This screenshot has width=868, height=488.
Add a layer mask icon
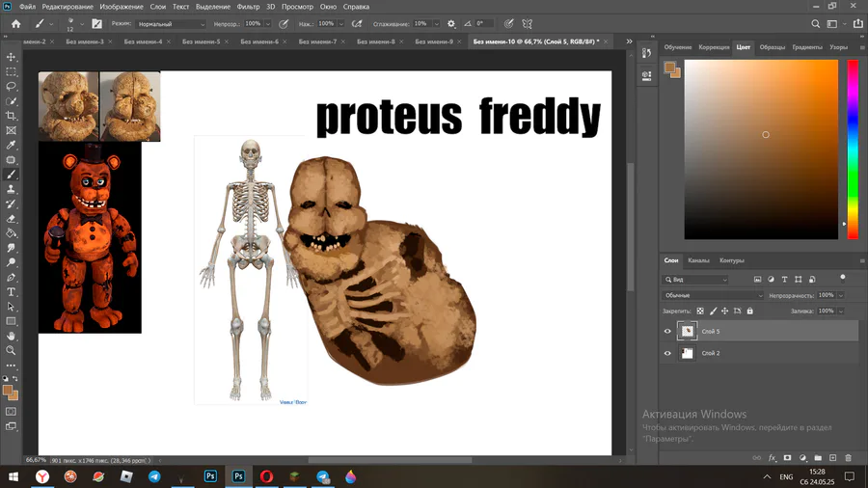click(x=787, y=457)
